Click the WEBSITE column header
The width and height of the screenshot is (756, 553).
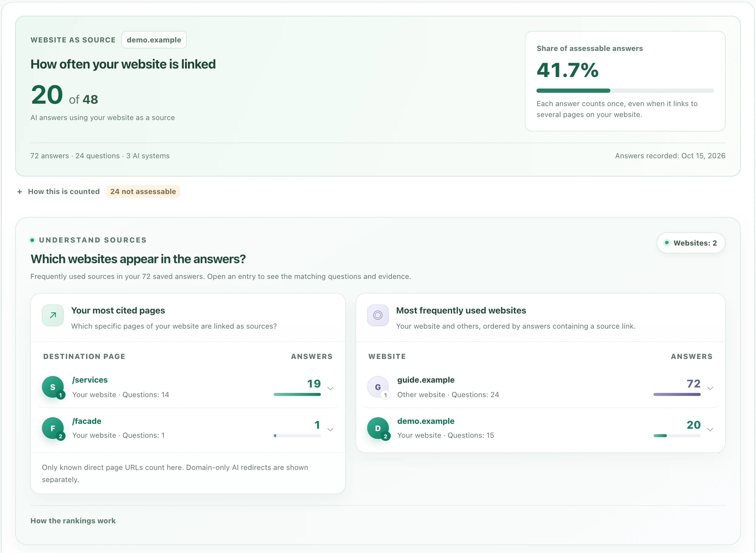pos(387,357)
